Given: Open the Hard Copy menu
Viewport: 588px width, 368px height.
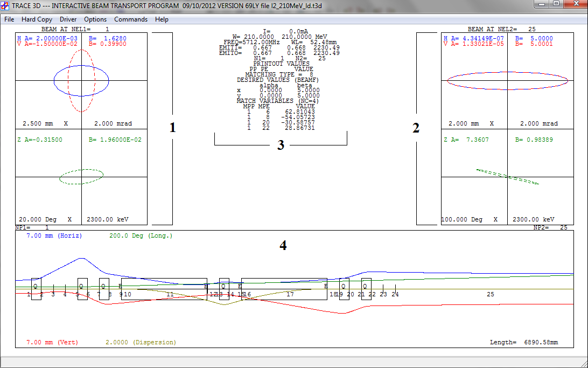Looking at the screenshot, I should (37, 19).
